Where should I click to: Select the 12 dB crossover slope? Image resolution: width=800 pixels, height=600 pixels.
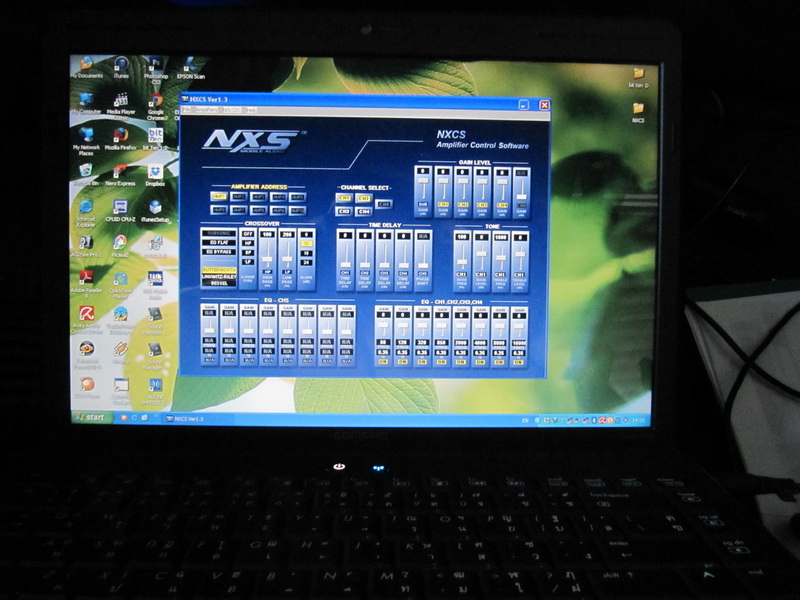[x=306, y=244]
